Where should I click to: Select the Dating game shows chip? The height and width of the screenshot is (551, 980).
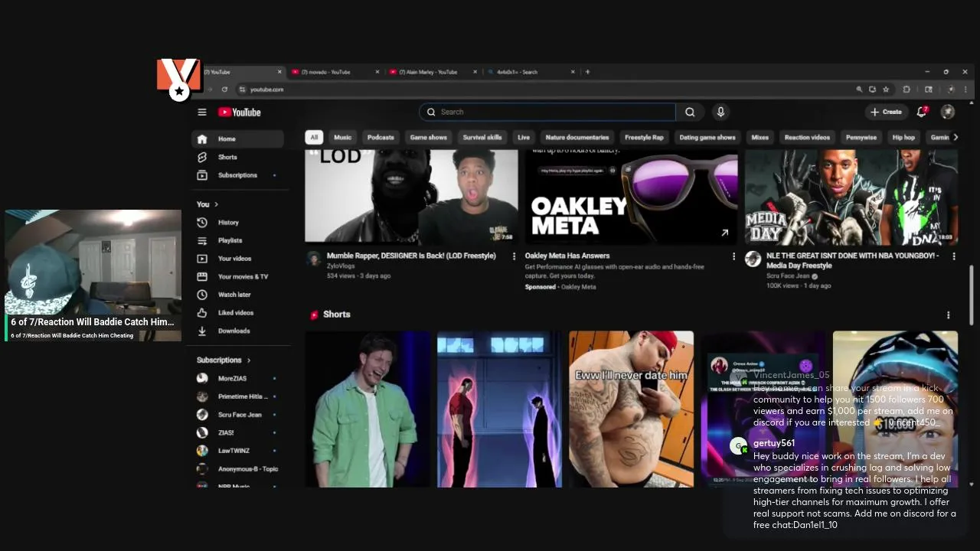click(707, 137)
